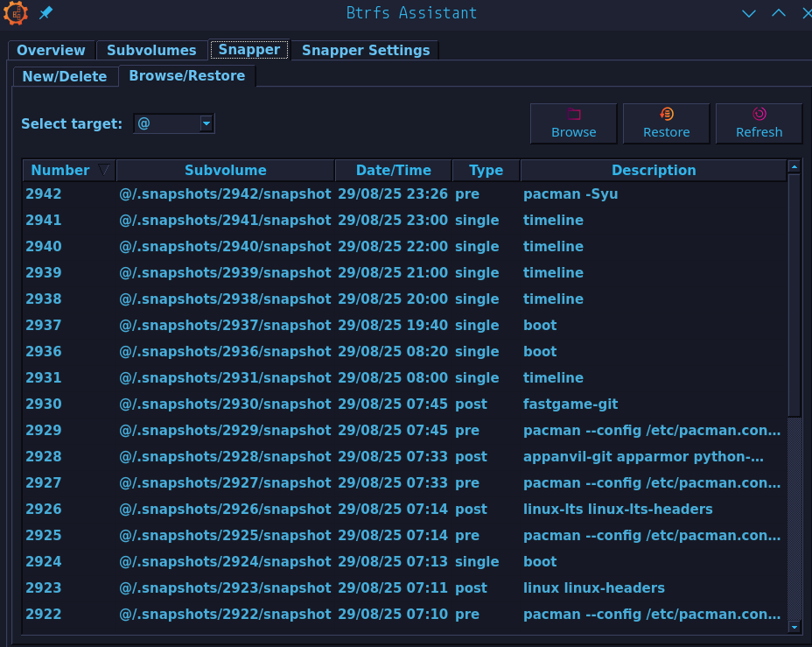
Task: Click the date '29/08/25 19:40'
Action: click(393, 326)
